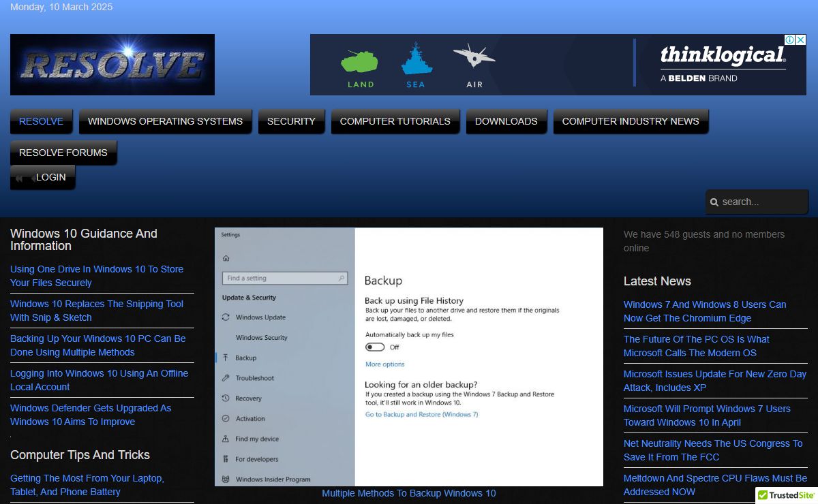
Task: Open 'Windows Defender Gets Upgraded' article
Action: (91, 415)
